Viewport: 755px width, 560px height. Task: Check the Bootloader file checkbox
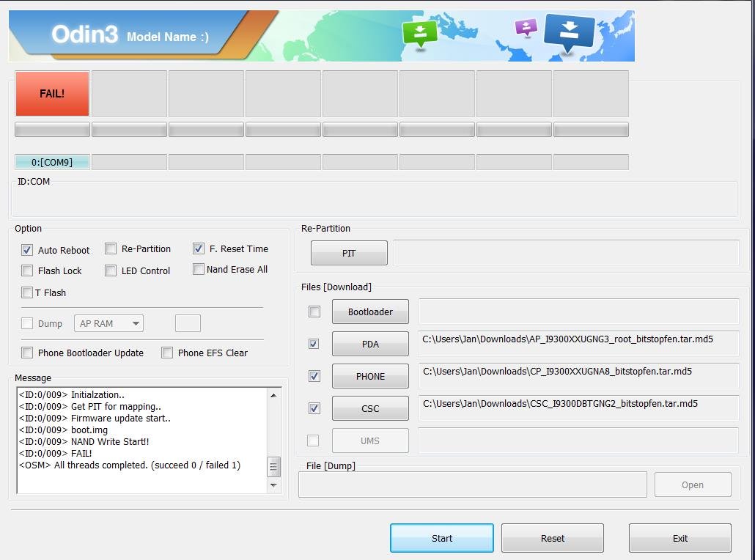pos(314,312)
